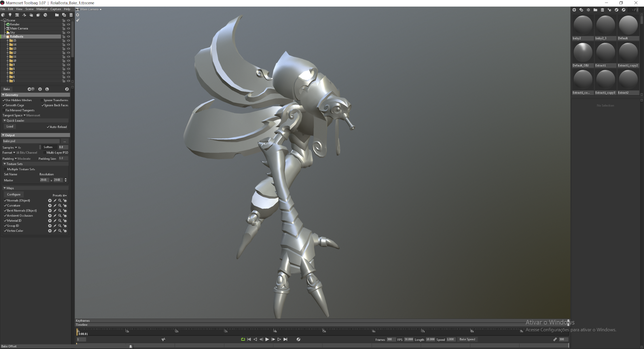Screen dimensions: 644x349
Task: Delete selected scene object with trash icon
Action: (71, 15)
